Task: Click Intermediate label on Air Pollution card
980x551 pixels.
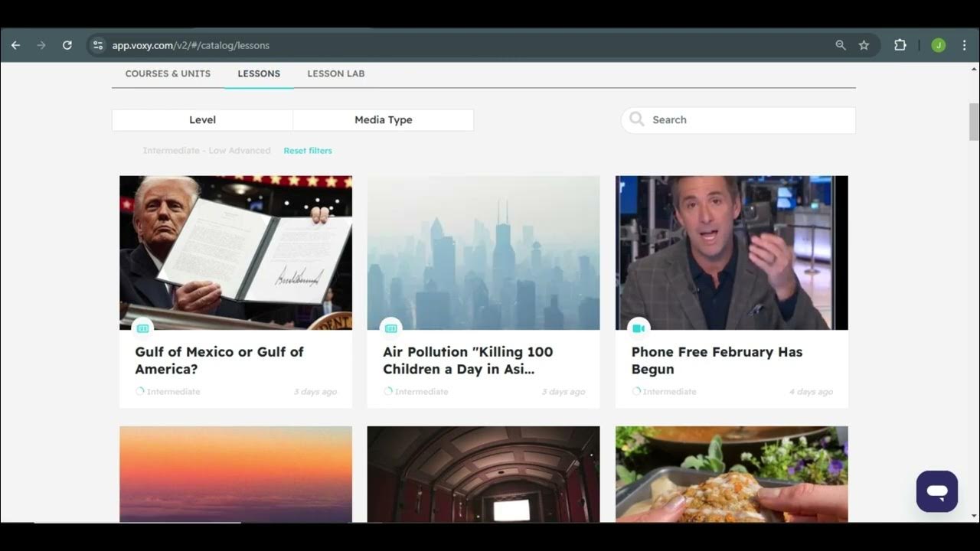Action: [x=422, y=392]
